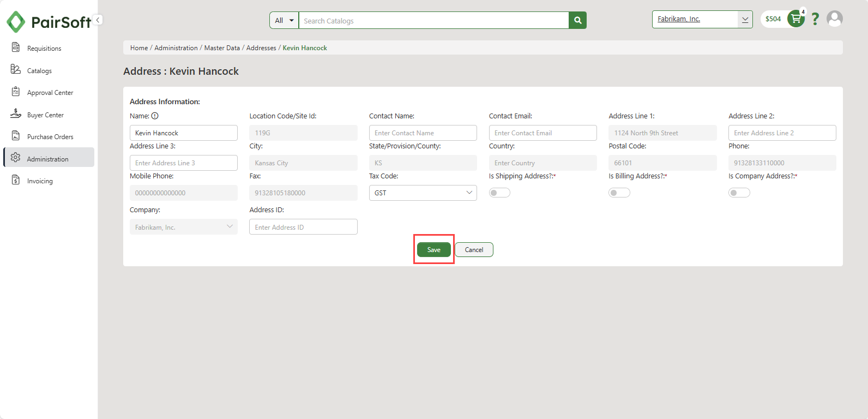Click the Approval Center sidebar icon
Image resolution: width=868 pixels, height=419 pixels.
(x=16, y=92)
